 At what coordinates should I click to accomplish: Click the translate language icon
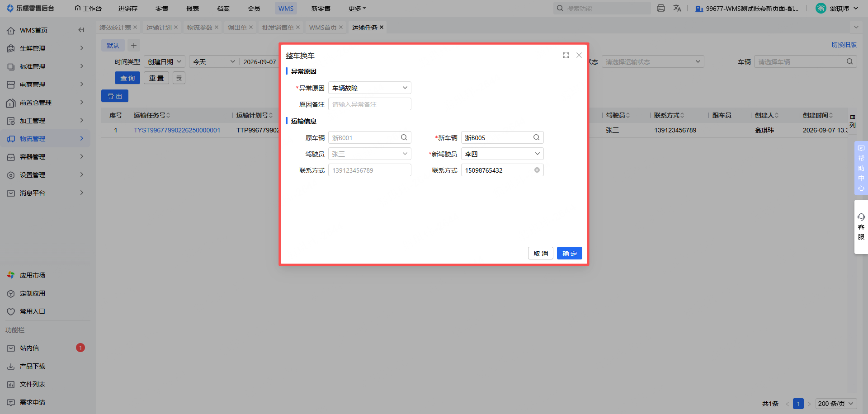(677, 8)
